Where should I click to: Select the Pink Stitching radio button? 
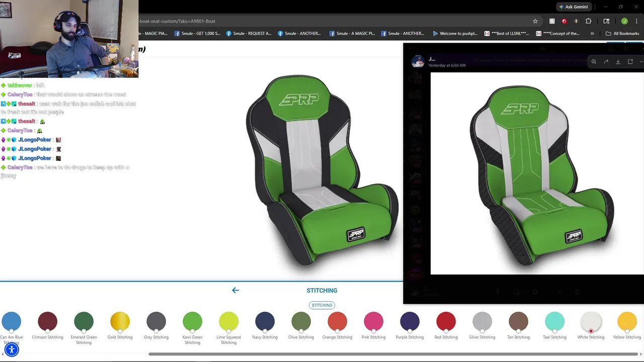coord(373,331)
